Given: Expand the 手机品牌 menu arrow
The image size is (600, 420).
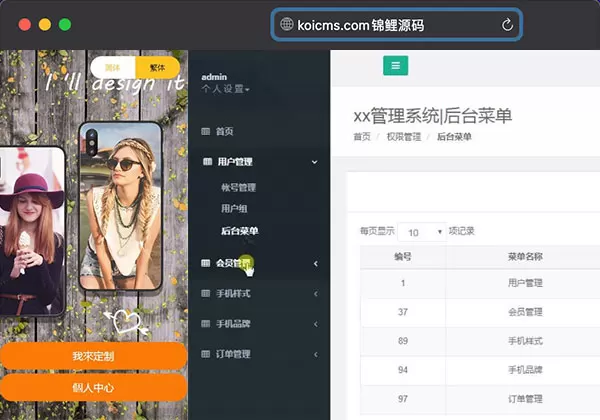Looking at the screenshot, I should [316, 324].
